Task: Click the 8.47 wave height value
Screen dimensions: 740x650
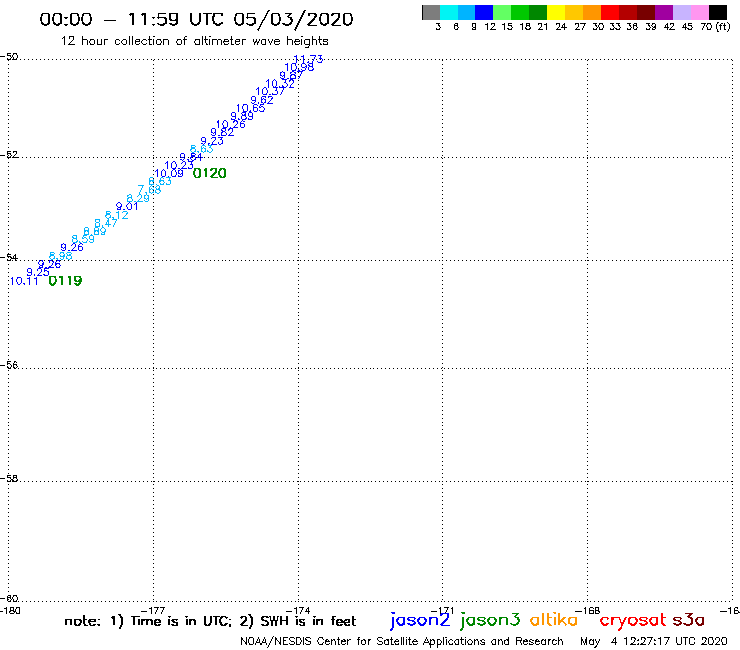Action: coord(106,223)
